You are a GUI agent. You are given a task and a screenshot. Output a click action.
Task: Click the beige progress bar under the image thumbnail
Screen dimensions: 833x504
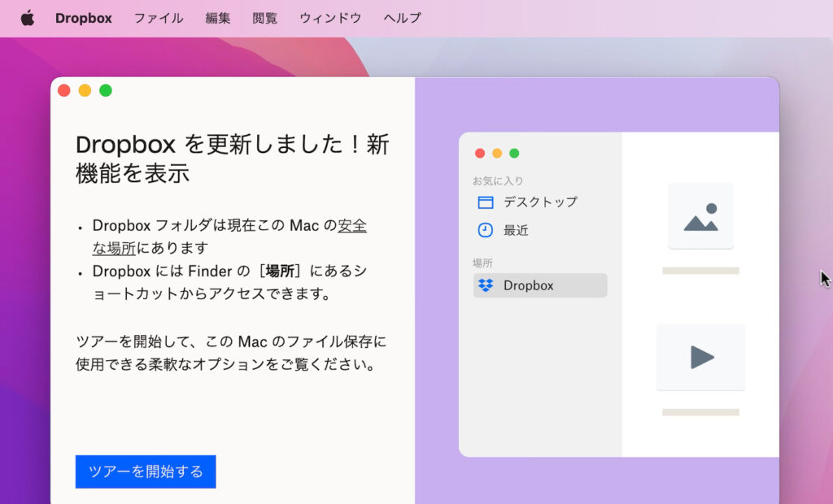pos(700,270)
